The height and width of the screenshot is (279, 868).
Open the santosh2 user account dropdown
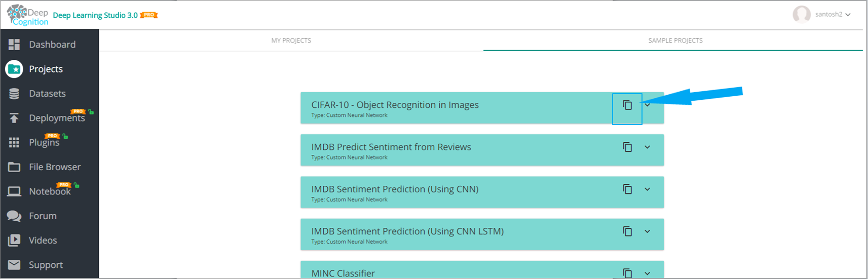[x=832, y=14]
